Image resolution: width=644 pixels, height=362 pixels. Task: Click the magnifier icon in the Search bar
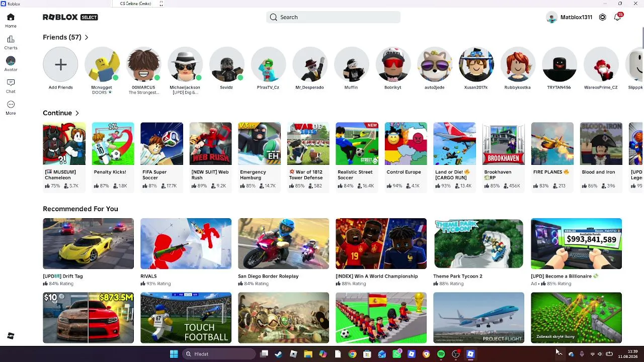pyautogui.click(x=273, y=17)
